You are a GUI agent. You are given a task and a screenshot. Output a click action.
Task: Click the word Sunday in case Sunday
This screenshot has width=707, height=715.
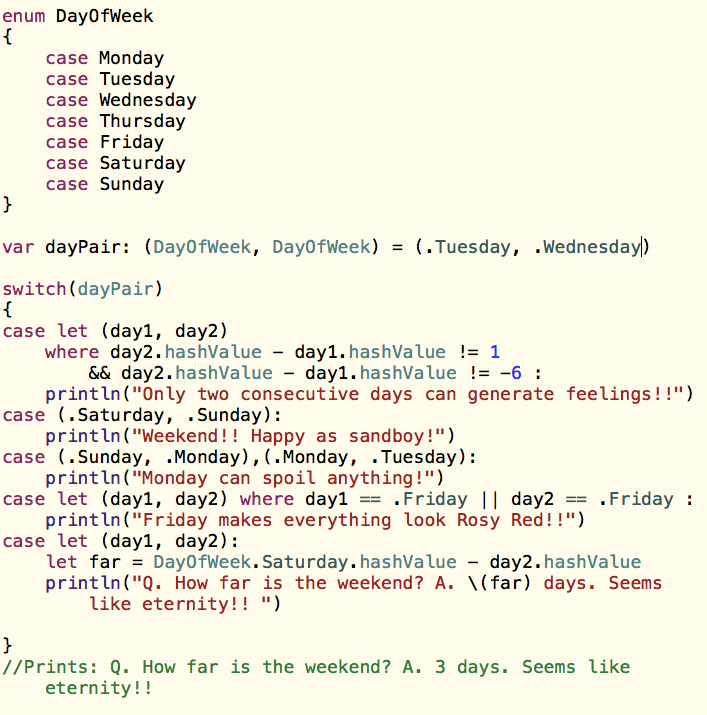pyautogui.click(x=131, y=184)
